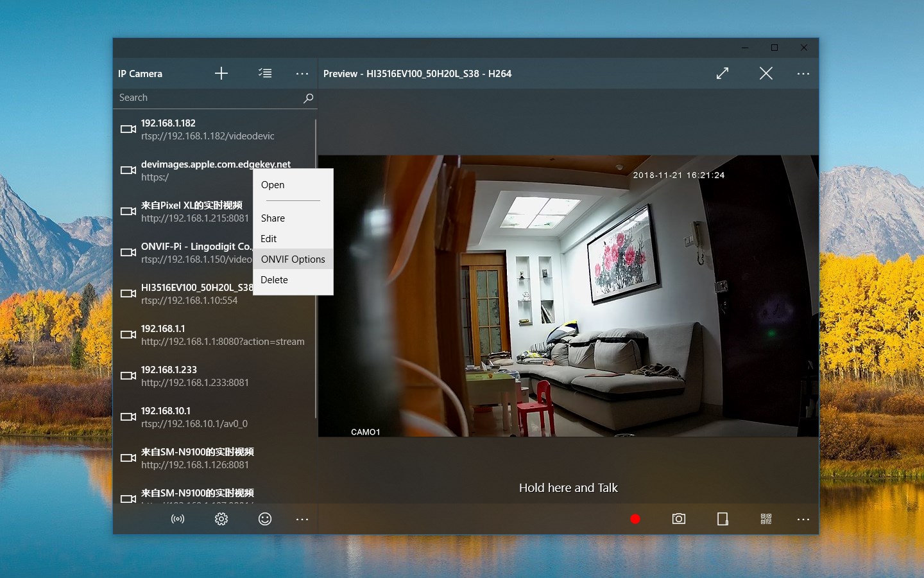Screen dimensions: 924x578
Task: Open the QR code scanner
Action: (766, 519)
